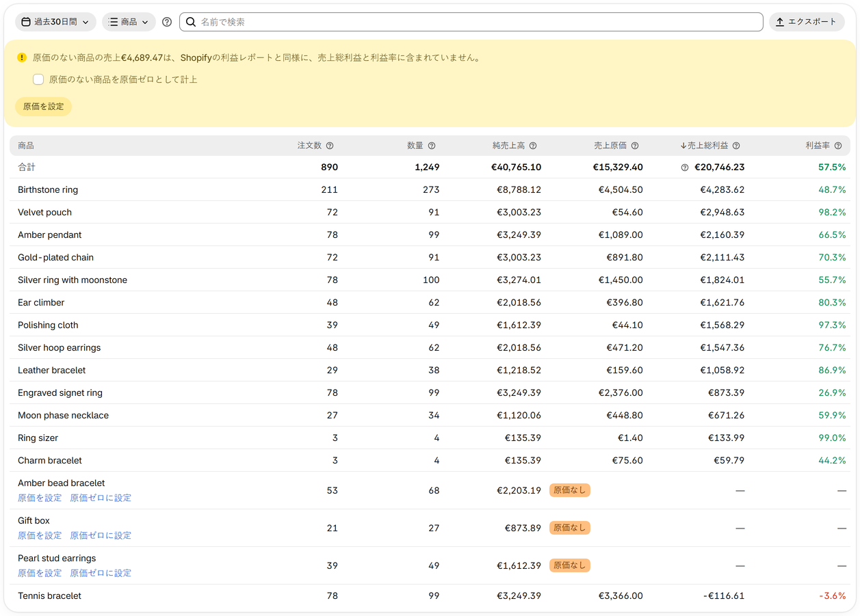This screenshot has height=616, width=860.
Task: Click 原価なし badge in Pearl stud earrings row
Action: click(x=570, y=565)
